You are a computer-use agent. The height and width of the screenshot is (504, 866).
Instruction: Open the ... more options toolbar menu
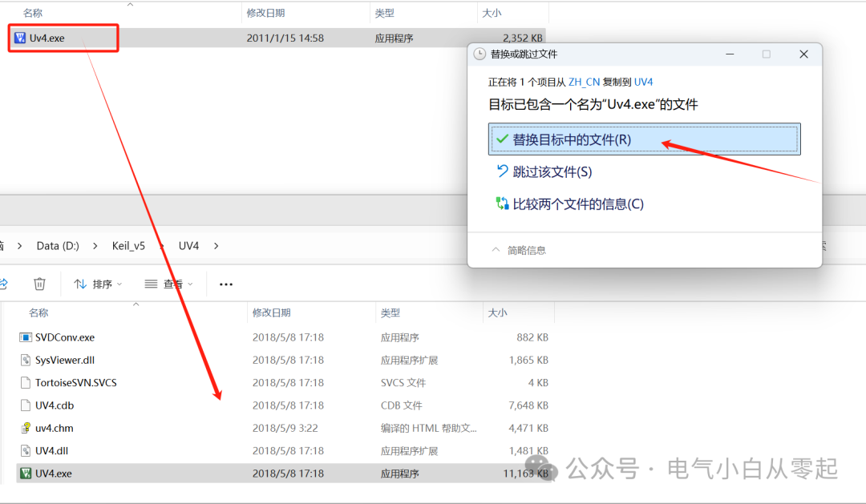(x=225, y=284)
